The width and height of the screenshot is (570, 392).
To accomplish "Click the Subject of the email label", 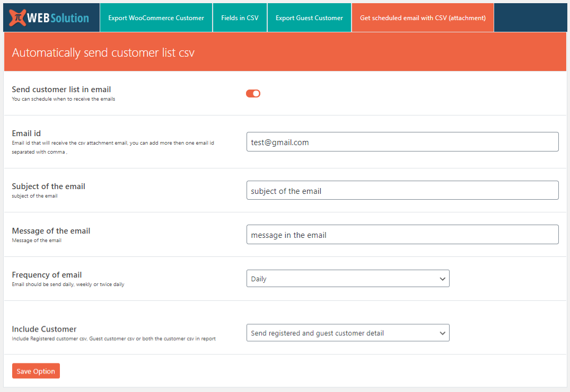I will (48, 186).
